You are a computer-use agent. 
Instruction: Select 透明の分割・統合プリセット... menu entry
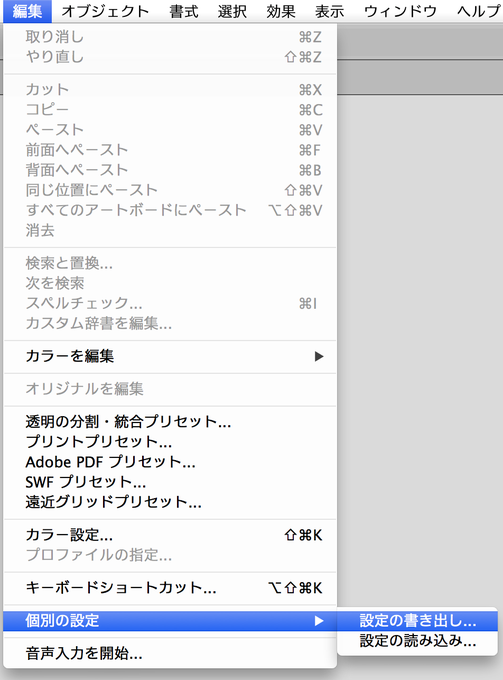[x=170, y=422]
